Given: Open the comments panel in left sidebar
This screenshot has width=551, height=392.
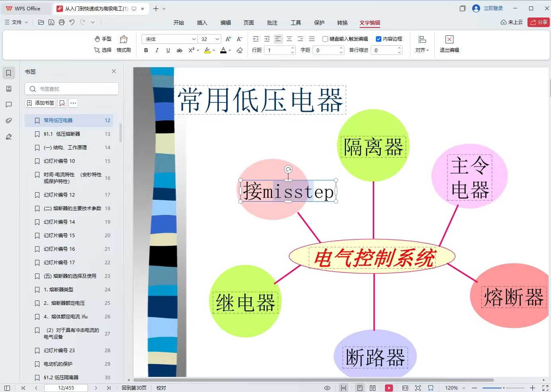Looking at the screenshot, I should pos(9,105).
